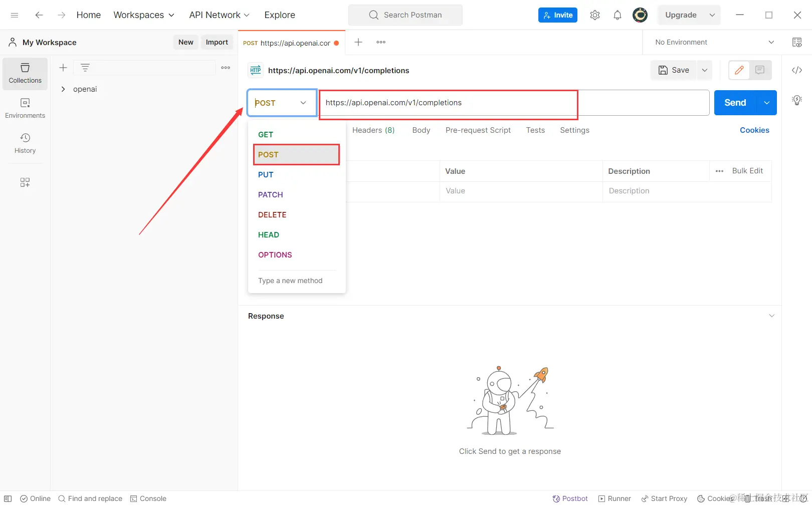Expand the Workspaces dropdown

[x=144, y=15]
